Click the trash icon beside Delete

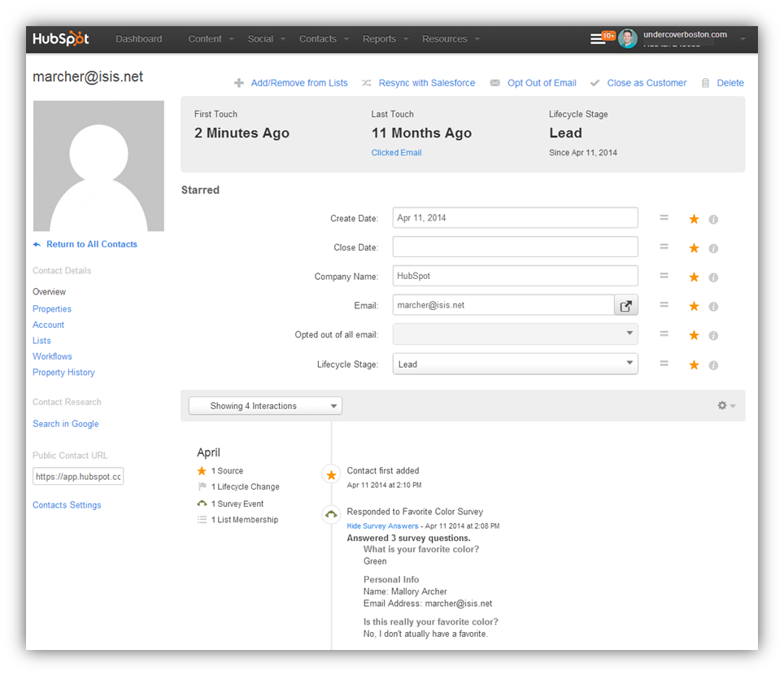click(705, 83)
